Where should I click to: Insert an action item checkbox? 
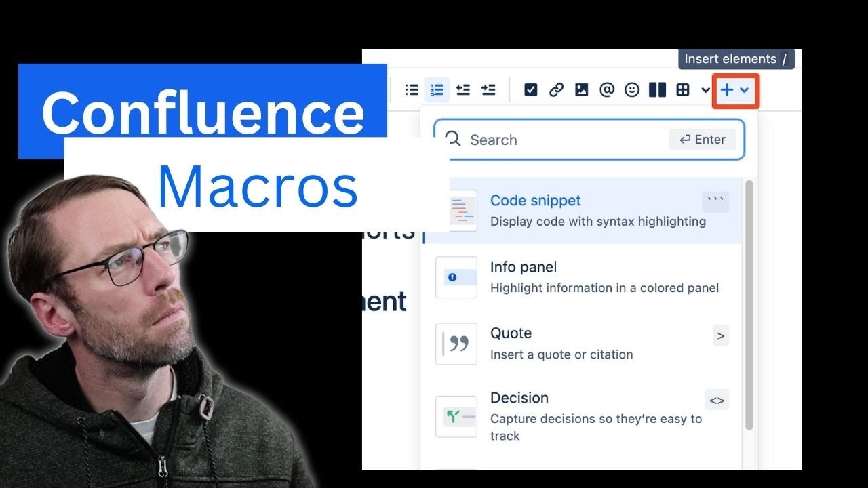531,89
